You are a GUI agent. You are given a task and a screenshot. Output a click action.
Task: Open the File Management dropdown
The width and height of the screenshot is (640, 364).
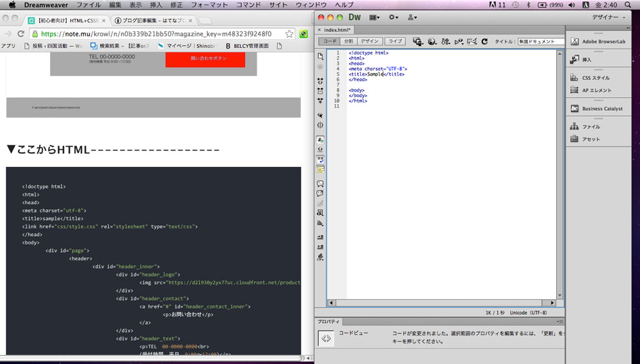point(445,41)
